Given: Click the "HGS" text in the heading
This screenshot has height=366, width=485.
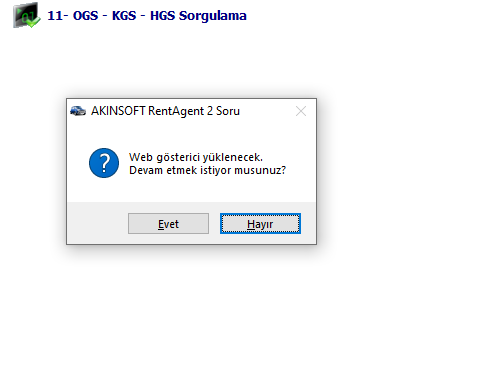Looking at the screenshot, I should pyautogui.click(x=162, y=16).
